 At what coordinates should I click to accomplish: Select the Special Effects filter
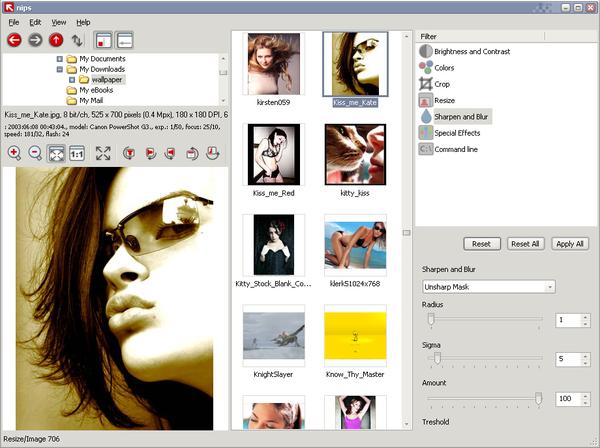click(x=449, y=133)
